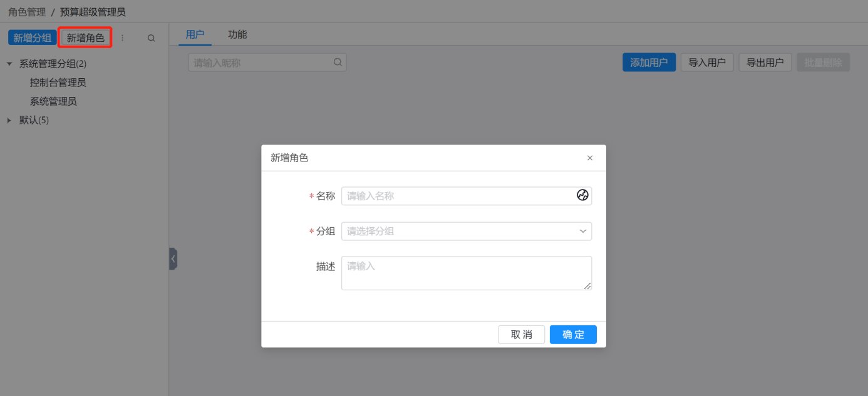Click the search icon in role sidebar
Screen dimensions: 868x396
pyautogui.click(x=151, y=38)
